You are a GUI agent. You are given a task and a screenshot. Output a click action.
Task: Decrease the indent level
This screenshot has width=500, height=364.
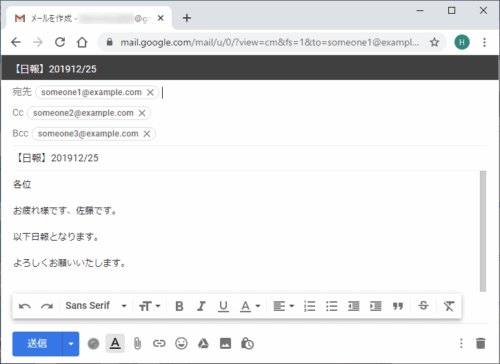[354, 306]
